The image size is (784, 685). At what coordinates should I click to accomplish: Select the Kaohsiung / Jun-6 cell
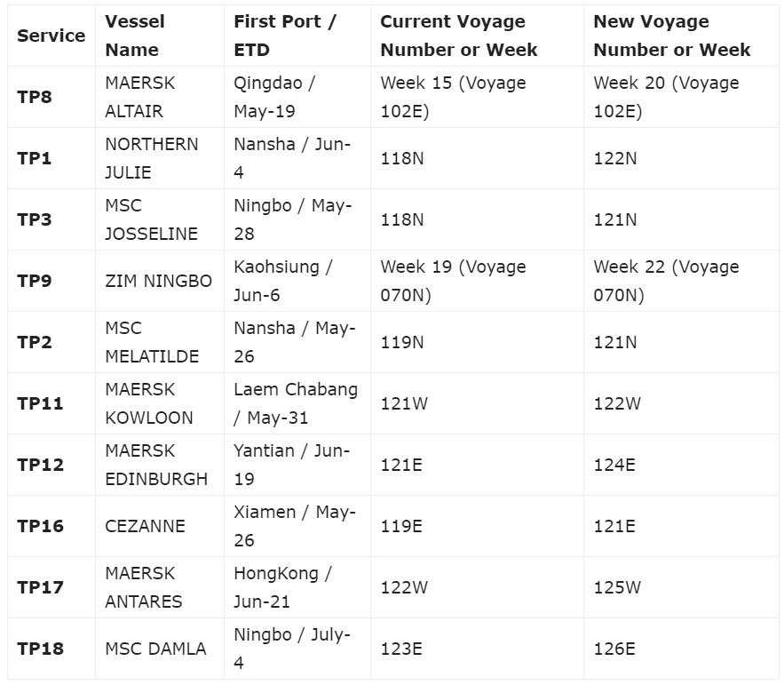[x=282, y=281]
